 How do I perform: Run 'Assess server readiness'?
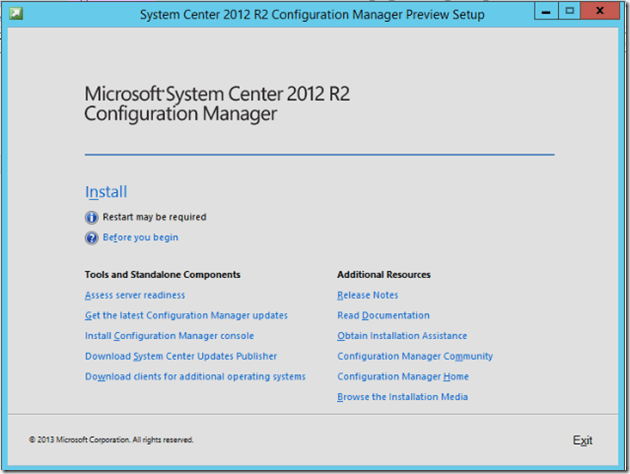tap(135, 295)
